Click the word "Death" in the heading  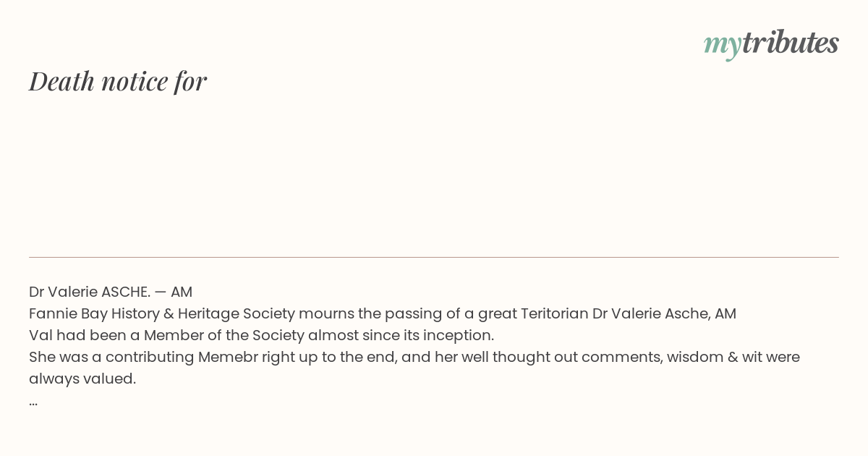point(62,81)
